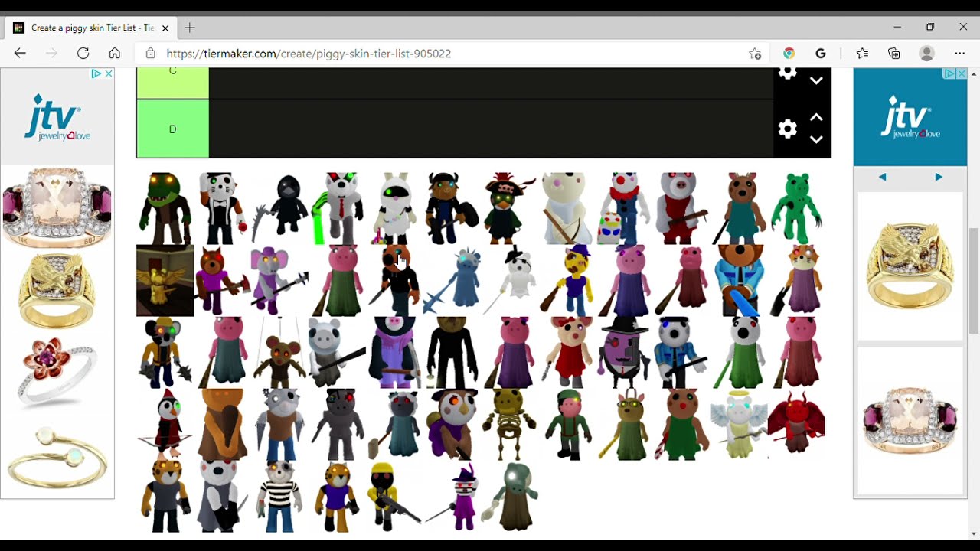
Task: Click the yellow-green C tier label
Action: [172, 83]
